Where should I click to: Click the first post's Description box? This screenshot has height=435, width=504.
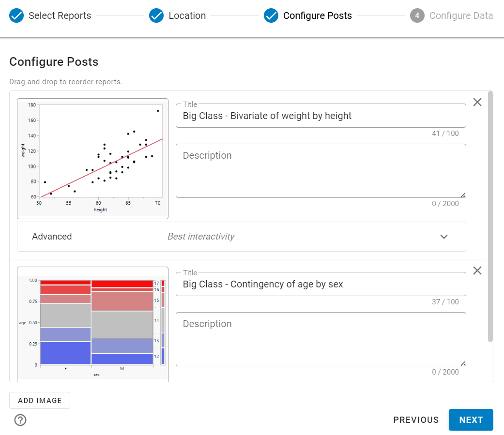pyautogui.click(x=321, y=170)
